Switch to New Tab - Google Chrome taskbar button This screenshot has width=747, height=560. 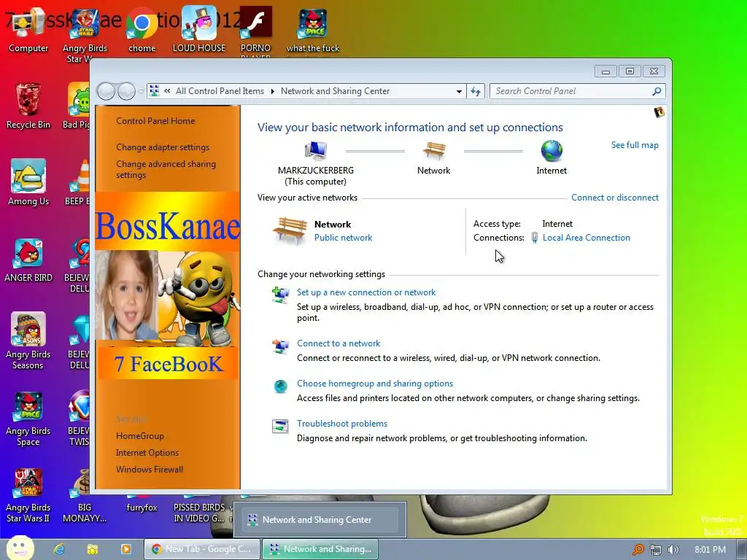click(x=202, y=549)
